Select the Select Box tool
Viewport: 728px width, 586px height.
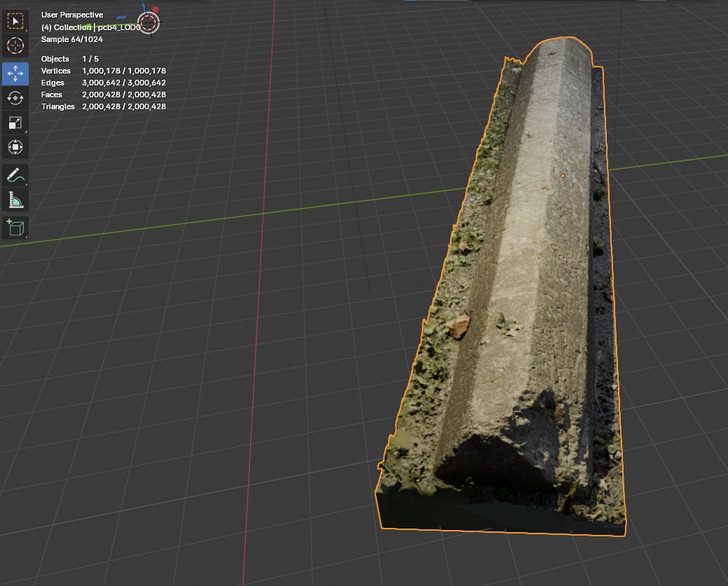pos(15,21)
